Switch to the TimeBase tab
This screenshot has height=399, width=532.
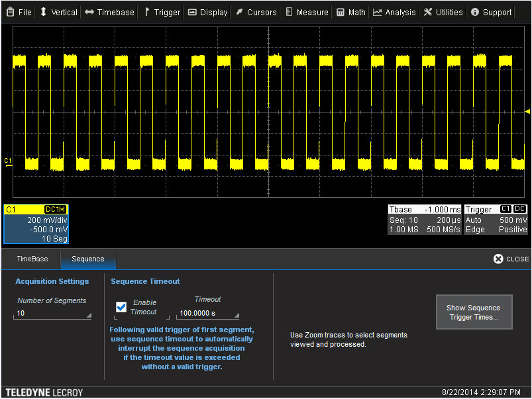pos(31,259)
